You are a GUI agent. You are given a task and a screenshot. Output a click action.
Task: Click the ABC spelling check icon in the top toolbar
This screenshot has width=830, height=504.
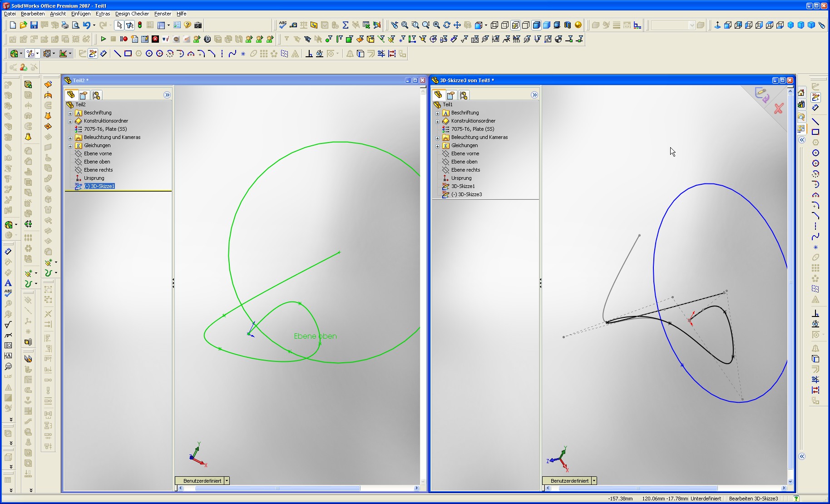[283, 25]
